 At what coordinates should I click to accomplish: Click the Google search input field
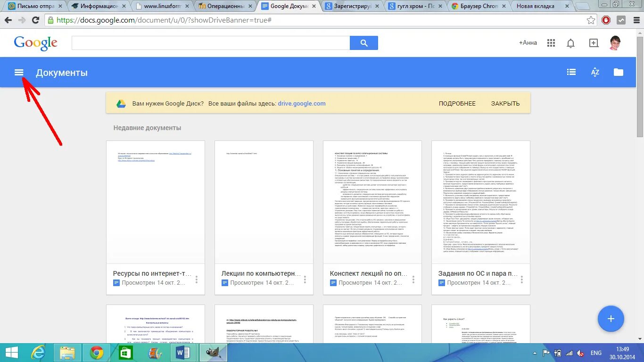[x=211, y=43]
